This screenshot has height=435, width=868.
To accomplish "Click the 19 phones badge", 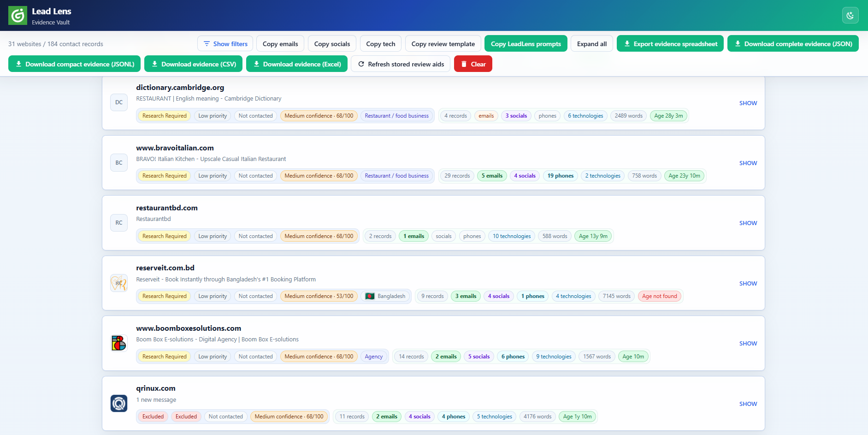I will (561, 176).
